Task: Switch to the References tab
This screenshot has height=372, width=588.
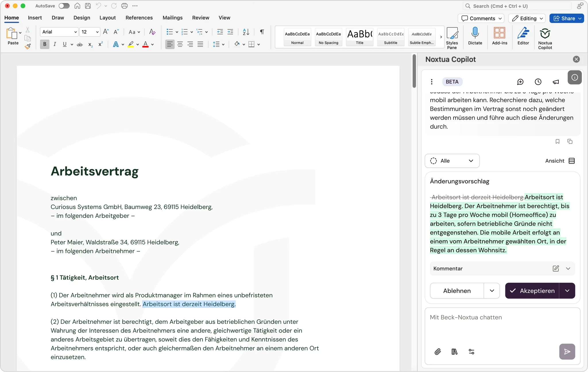Action: coord(139,18)
